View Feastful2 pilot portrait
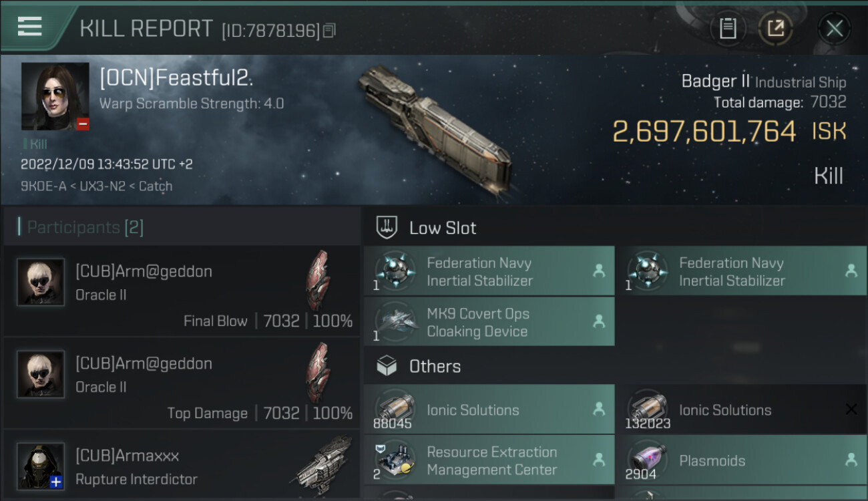The width and height of the screenshot is (868, 501). 55,96
